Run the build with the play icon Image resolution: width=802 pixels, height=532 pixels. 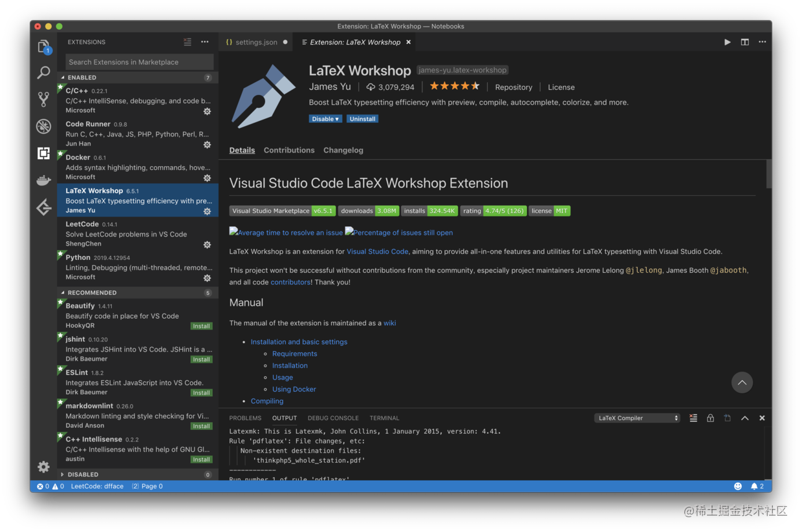(727, 41)
